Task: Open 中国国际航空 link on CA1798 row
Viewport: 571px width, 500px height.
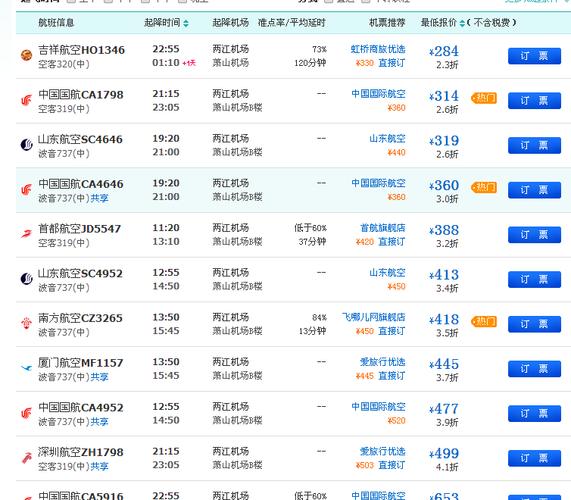Action: (378, 94)
